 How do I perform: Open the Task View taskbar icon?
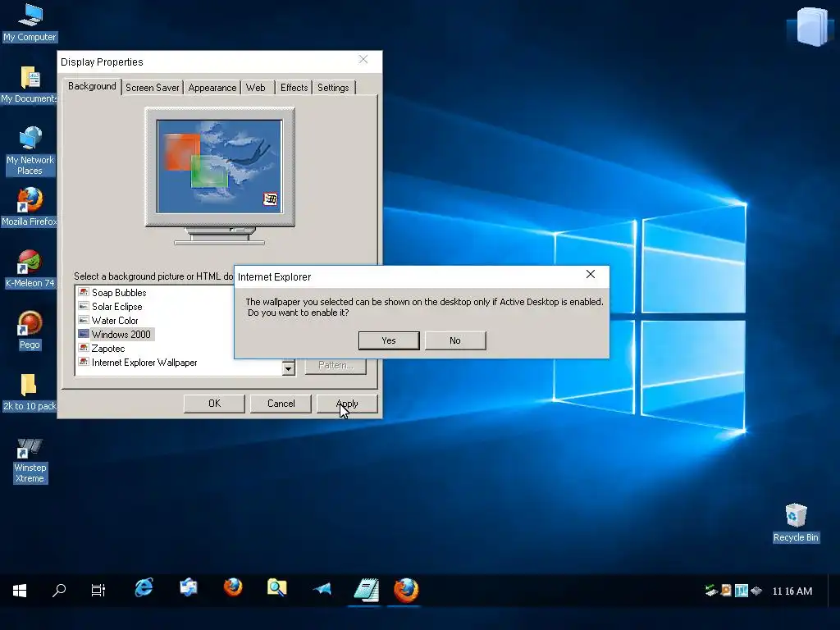[x=98, y=591]
